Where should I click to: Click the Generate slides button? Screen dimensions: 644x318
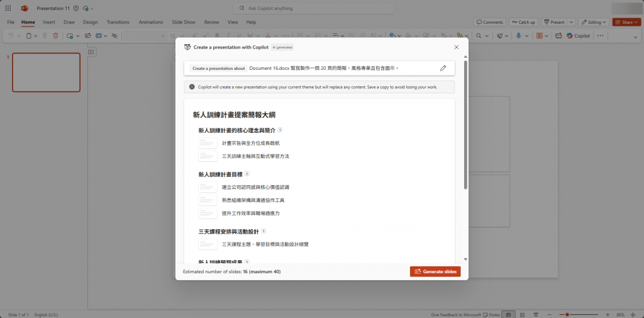pyautogui.click(x=435, y=271)
